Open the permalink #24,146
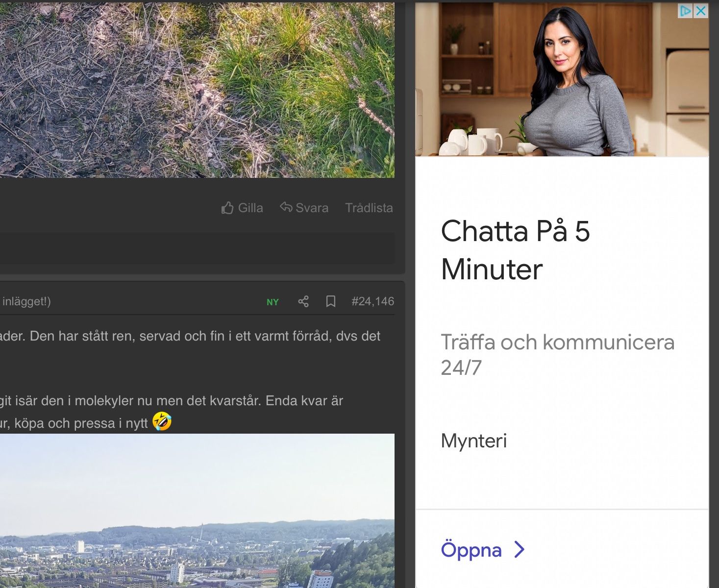This screenshot has height=588, width=719. click(372, 301)
